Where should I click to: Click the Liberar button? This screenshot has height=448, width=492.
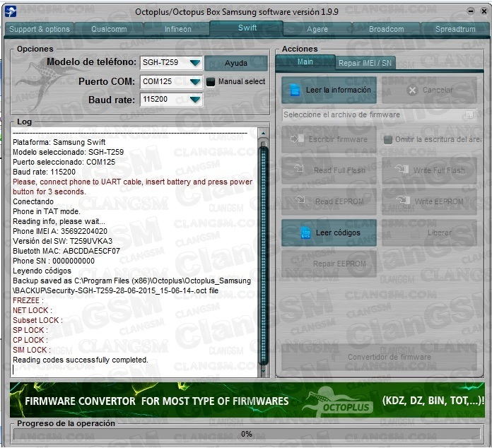(429, 232)
